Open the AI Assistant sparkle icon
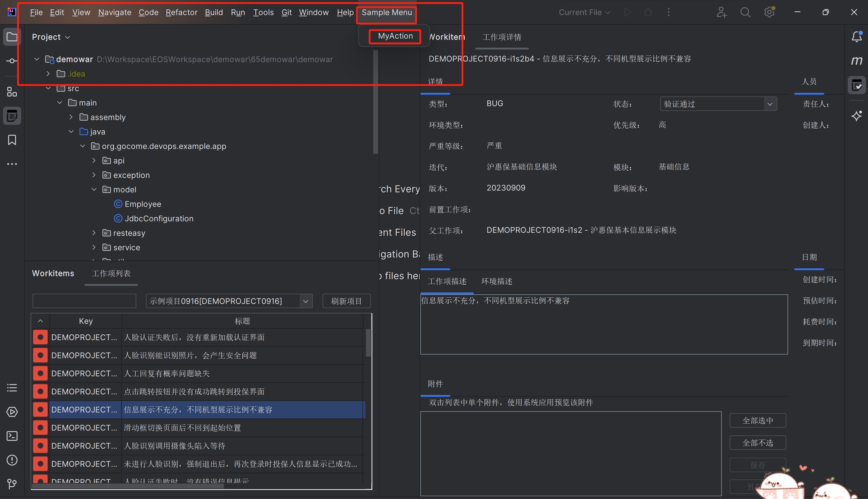This screenshot has height=499, width=868. pyautogui.click(x=857, y=116)
